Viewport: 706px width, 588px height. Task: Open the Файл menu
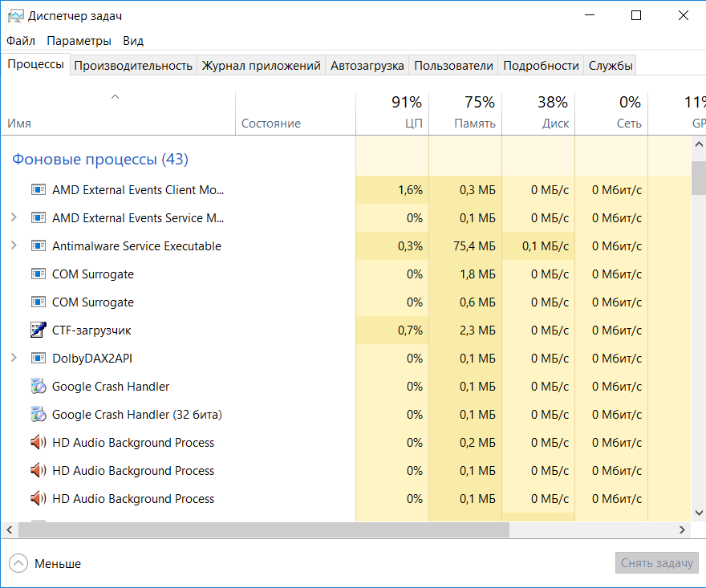pyautogui.click(x=21, y=41)
